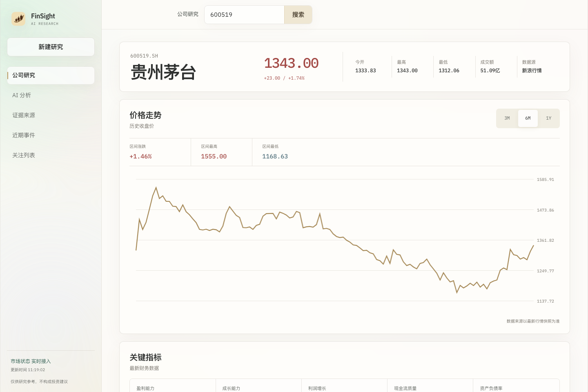Click the 区间涨跌 value +1.46%

[x=140, y=156]
